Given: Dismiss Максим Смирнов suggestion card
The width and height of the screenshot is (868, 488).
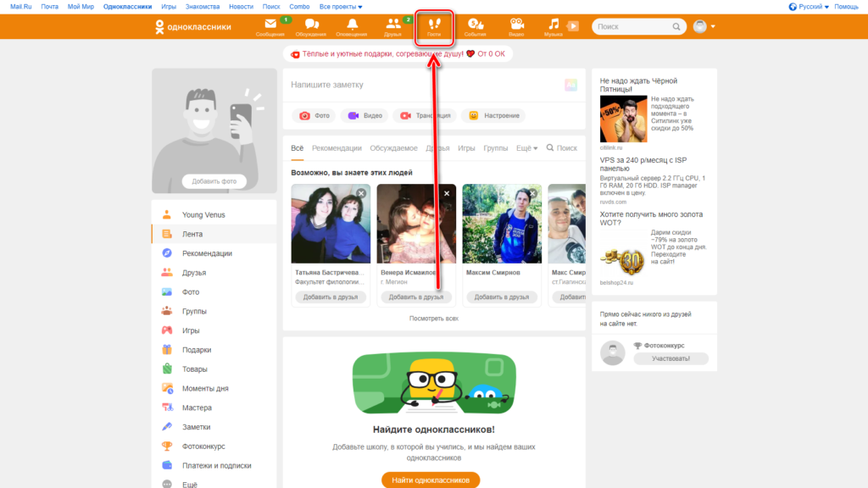Looking at the screenshot, I should pyautogui.click(x=532, y=194).
